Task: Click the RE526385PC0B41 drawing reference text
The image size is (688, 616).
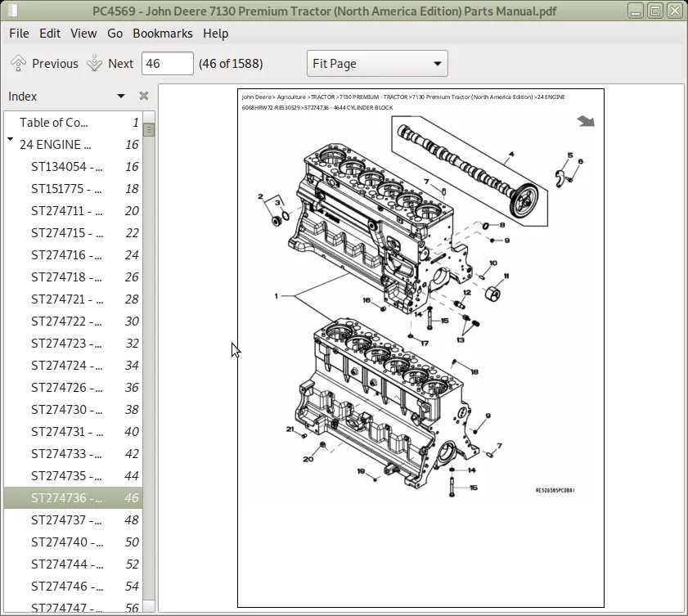Action: pyautogui.click(x=555, y=490)
